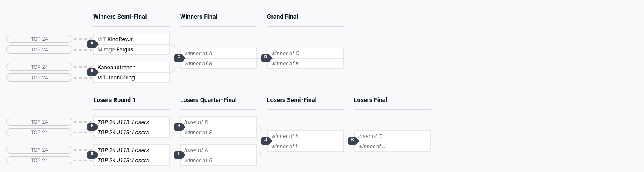Select the Losers Final K badge
The width and height of the screenshot is (644, 172).
click(353, 141)
